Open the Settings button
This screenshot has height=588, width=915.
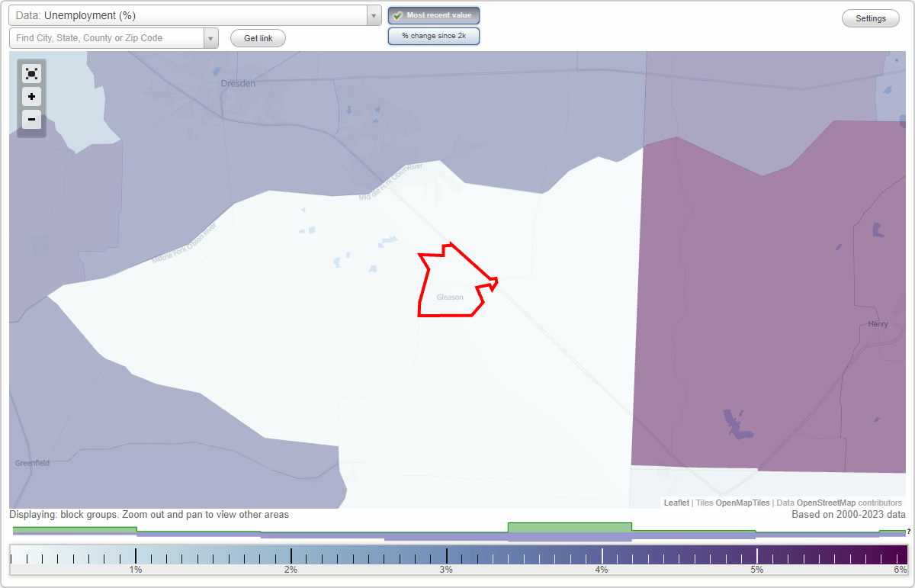pyautogui.click(x=871, y=18)
